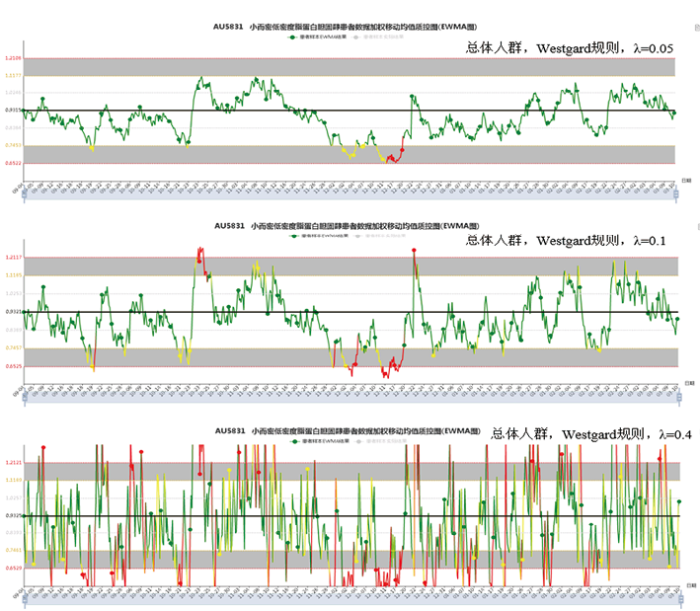This screenshot has height=611, width=700.
Task: Click upper red limit value 1.2108
Action: [13, 58]
